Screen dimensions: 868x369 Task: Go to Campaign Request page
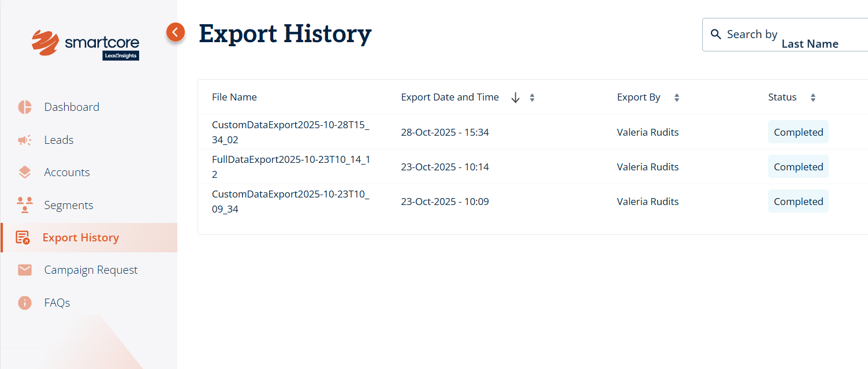(x=91, y=270)
